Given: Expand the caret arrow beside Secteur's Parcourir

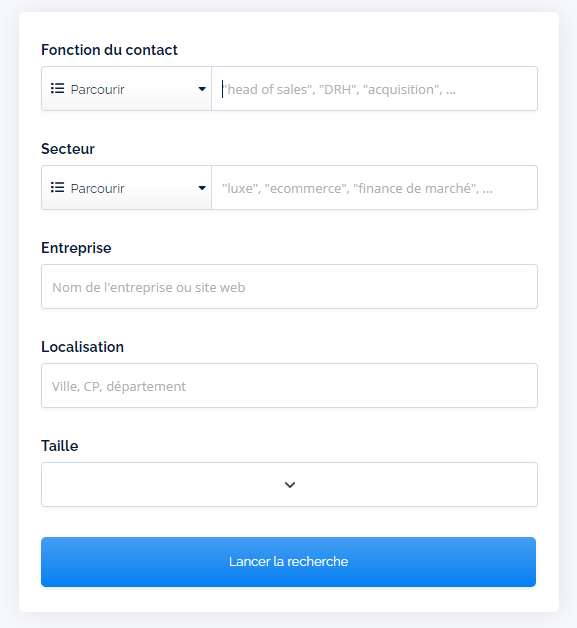Looking at the screenshot, I should click(x=202, y=188).
